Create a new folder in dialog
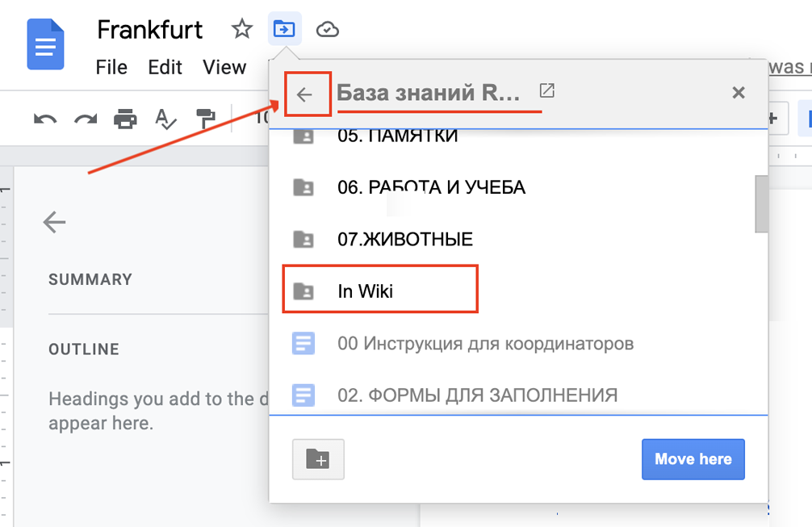Image resolution: width=812 pixels, height=527 pixels. 318,459
